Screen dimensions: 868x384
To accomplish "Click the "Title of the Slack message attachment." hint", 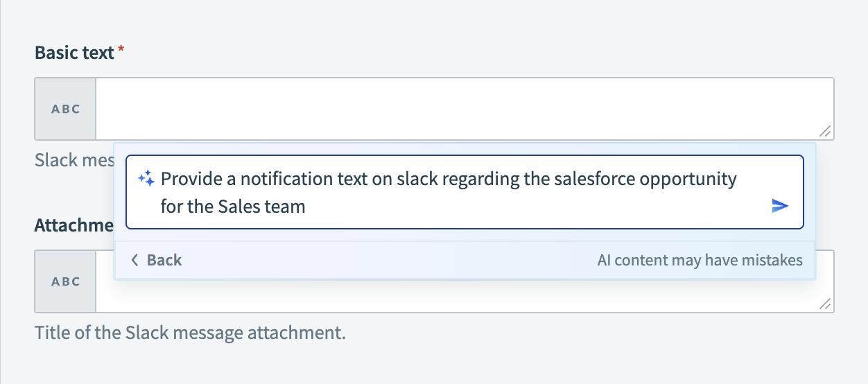I will coord(190,333).
